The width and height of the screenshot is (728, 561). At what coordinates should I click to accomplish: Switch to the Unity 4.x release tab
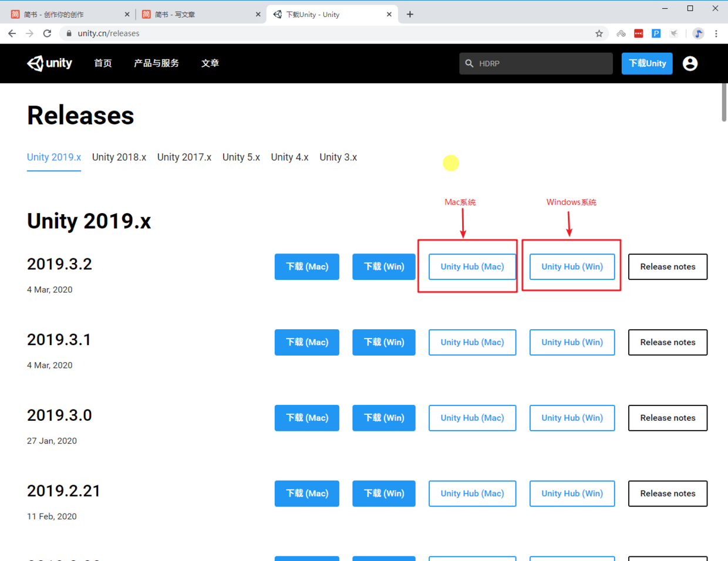click(289, 157)
